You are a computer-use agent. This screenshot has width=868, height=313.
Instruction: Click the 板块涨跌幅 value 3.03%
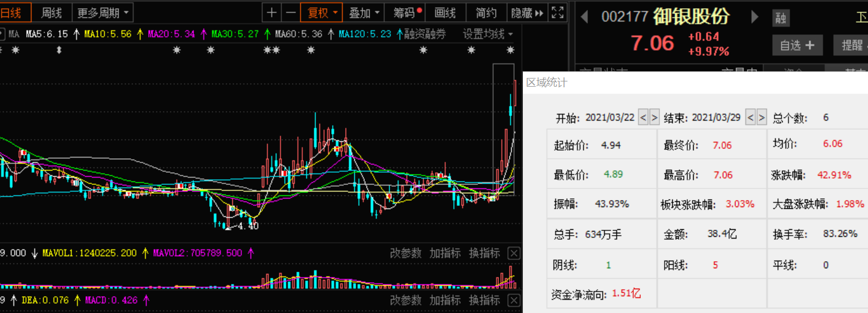(x=740, y=204)
